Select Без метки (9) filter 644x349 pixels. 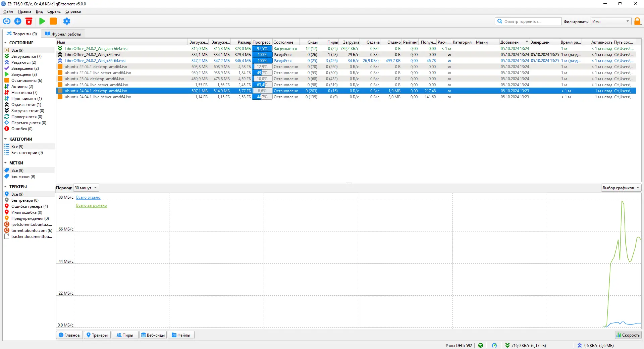click(29, 177)
